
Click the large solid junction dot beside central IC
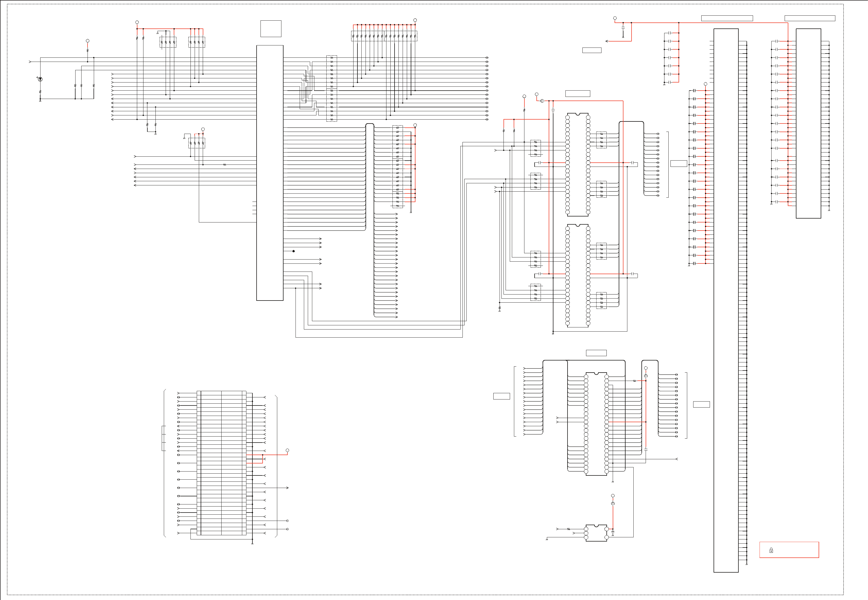[293, 251]
